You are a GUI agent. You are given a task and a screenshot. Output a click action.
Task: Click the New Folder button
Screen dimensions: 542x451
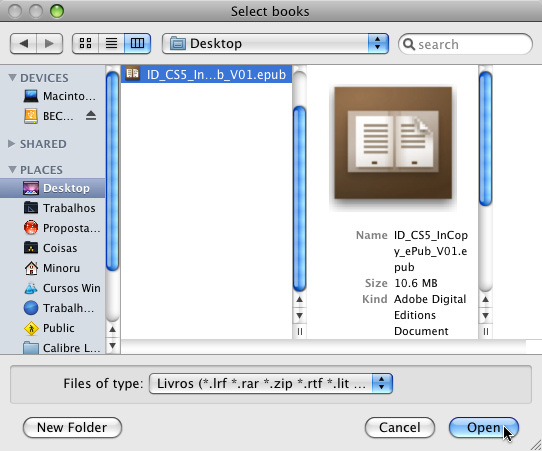(x=72, y=427)
